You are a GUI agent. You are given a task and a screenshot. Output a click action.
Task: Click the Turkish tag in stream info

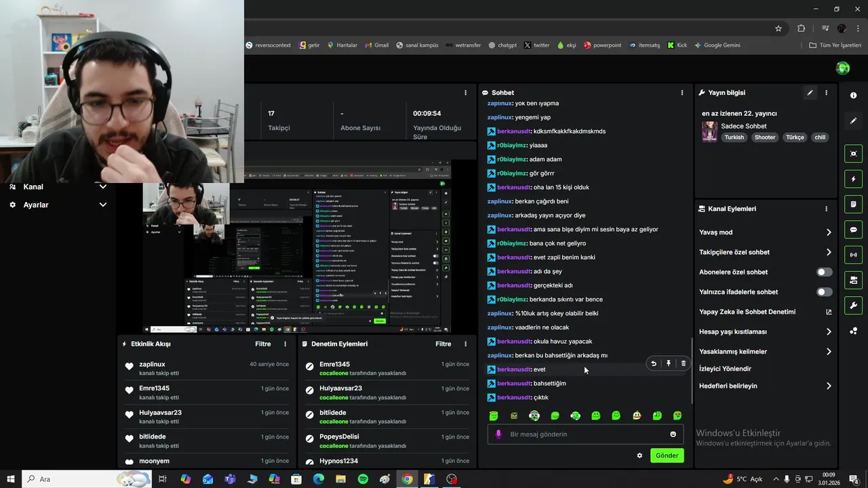734,138
